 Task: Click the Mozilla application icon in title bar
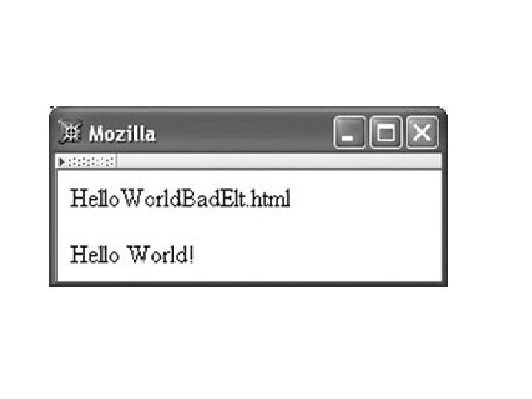click(70, 132)
